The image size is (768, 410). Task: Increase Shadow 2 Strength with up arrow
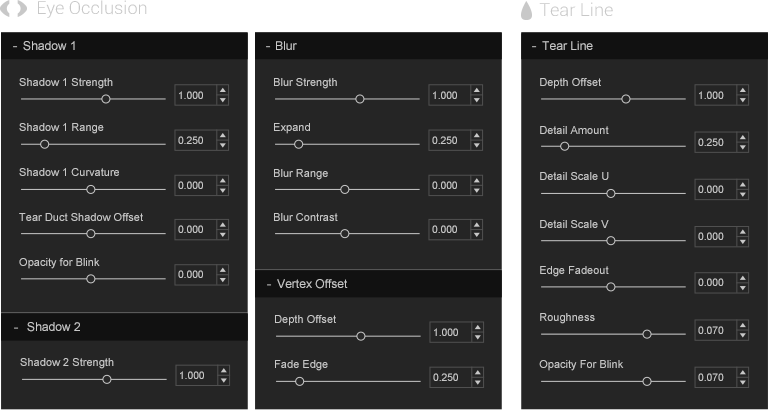point(222,370)
